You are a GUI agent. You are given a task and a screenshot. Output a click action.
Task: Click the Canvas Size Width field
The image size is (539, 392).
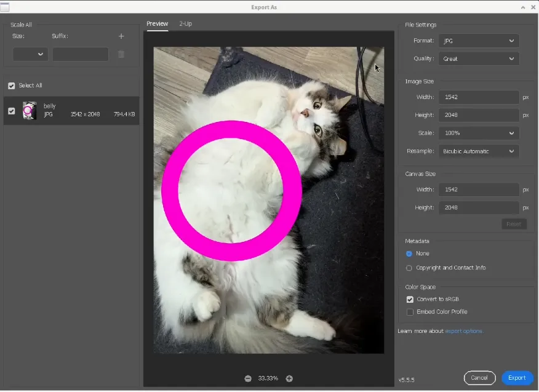pos(479,190)
